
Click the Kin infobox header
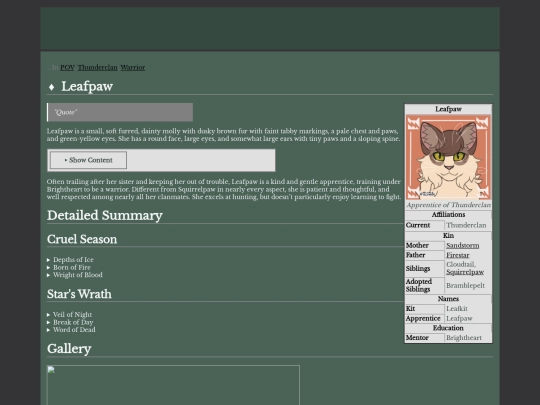[x=448, y=236]
